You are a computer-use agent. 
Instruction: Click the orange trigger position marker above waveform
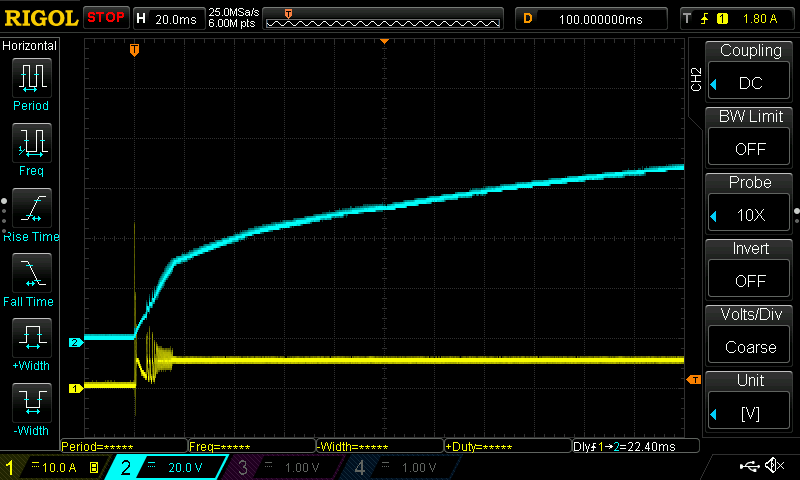tap(385, 41)
